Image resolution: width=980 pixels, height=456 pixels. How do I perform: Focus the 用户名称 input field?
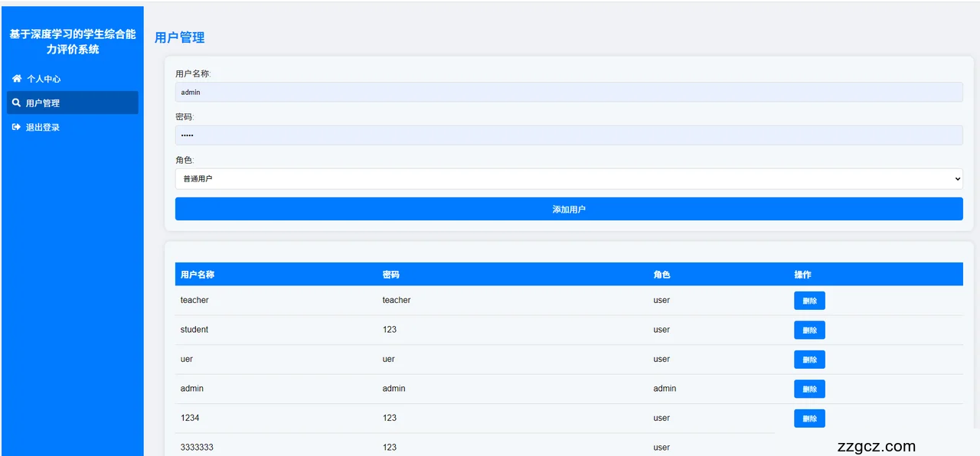pos(568,92)
